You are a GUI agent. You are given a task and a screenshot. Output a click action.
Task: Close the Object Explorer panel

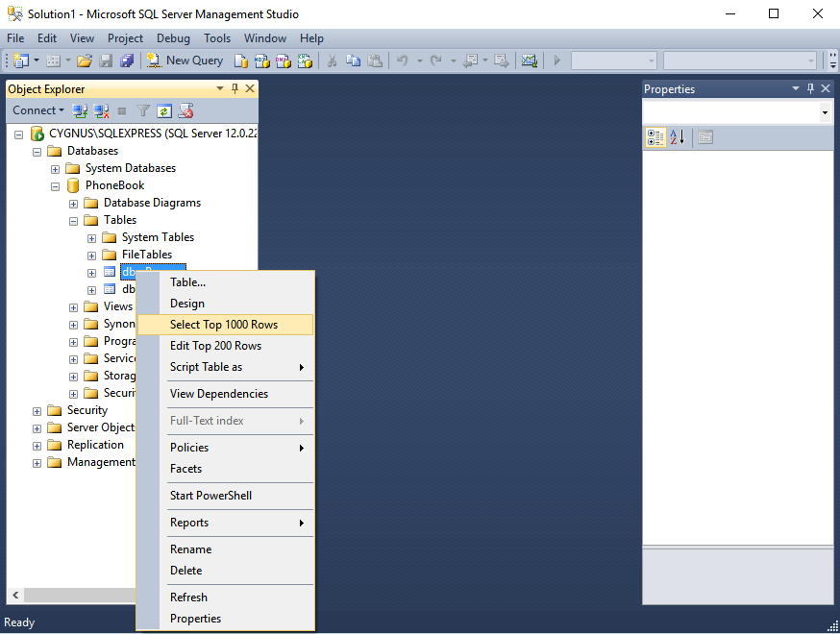coord(250,88)
